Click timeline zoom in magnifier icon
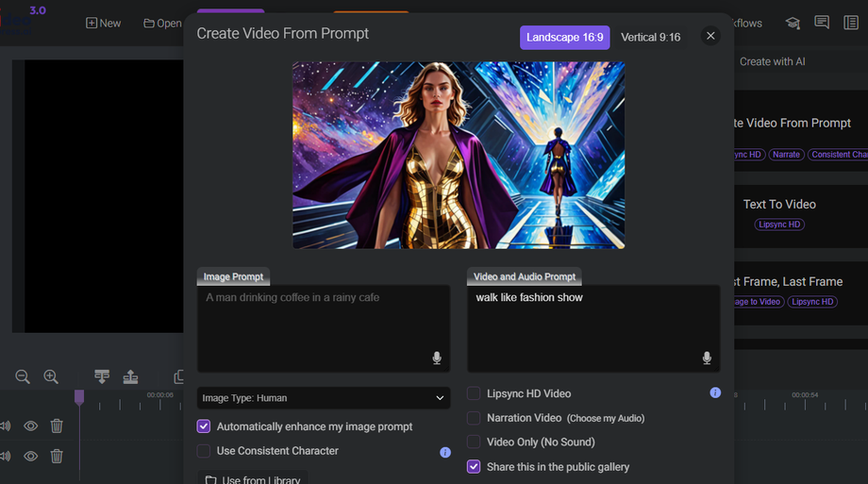This screenshot has width=868, height=484. [51, 377]
